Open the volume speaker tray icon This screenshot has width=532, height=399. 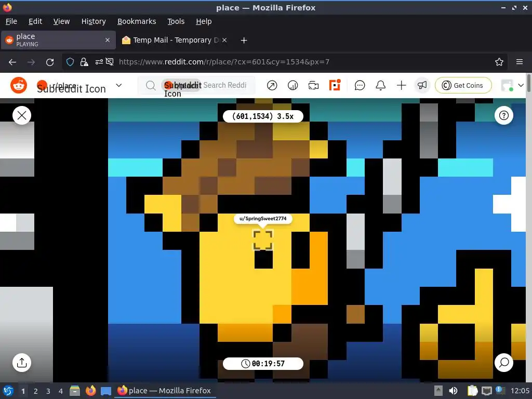pos(453,391)
